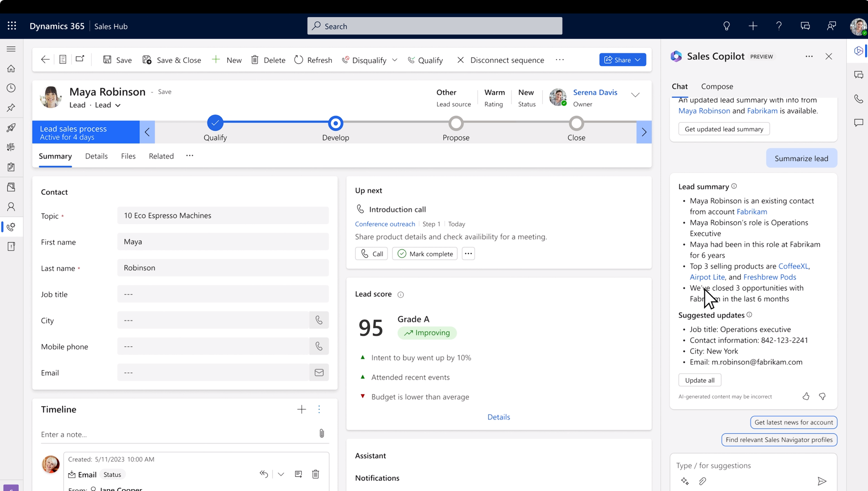This screenshot has height=491, width=868.
Task: Switch to the Compose tab in Copilot
Action: click(716, 86)
